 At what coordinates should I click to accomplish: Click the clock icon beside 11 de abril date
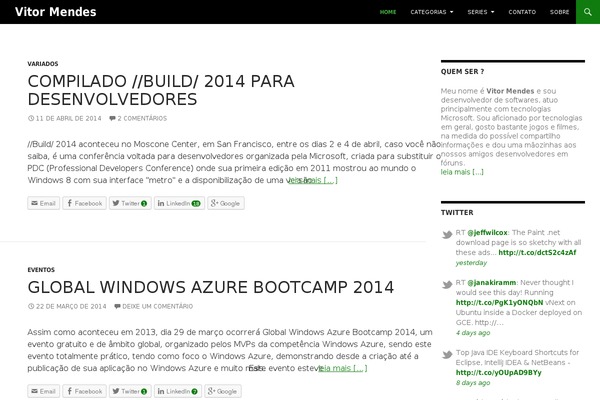click(x=31, y=118)
